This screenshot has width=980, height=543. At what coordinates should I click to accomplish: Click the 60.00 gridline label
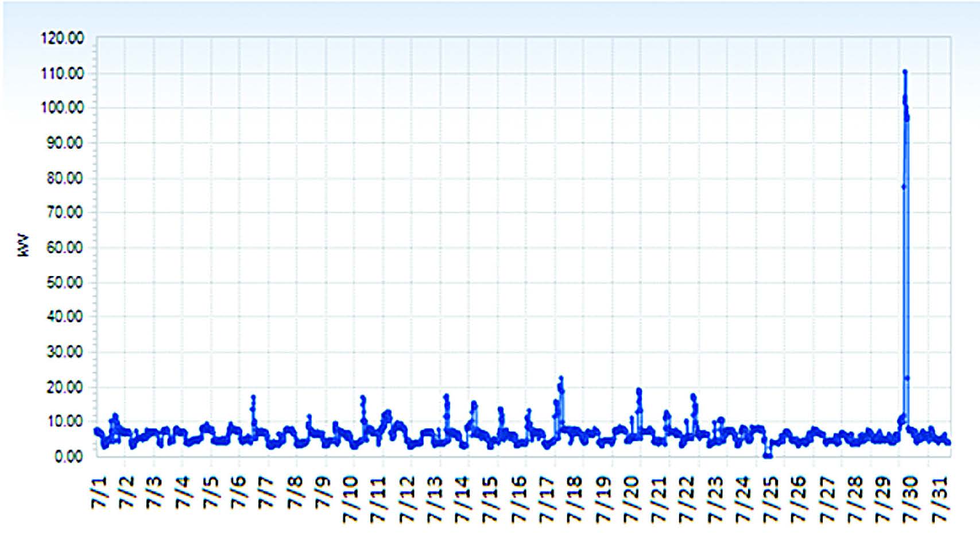(63, 246)
